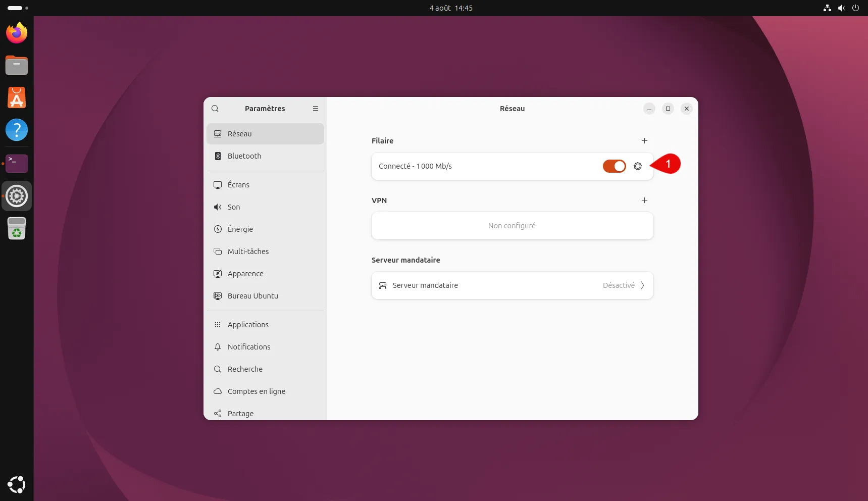
Task: Click the Activities workspace indicator
Action: (x=18, y=8)
